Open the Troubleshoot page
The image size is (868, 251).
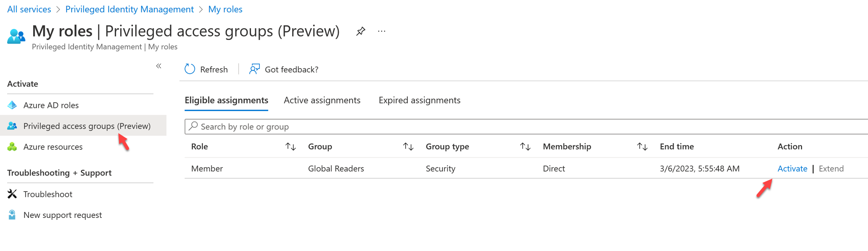(47, 194)
